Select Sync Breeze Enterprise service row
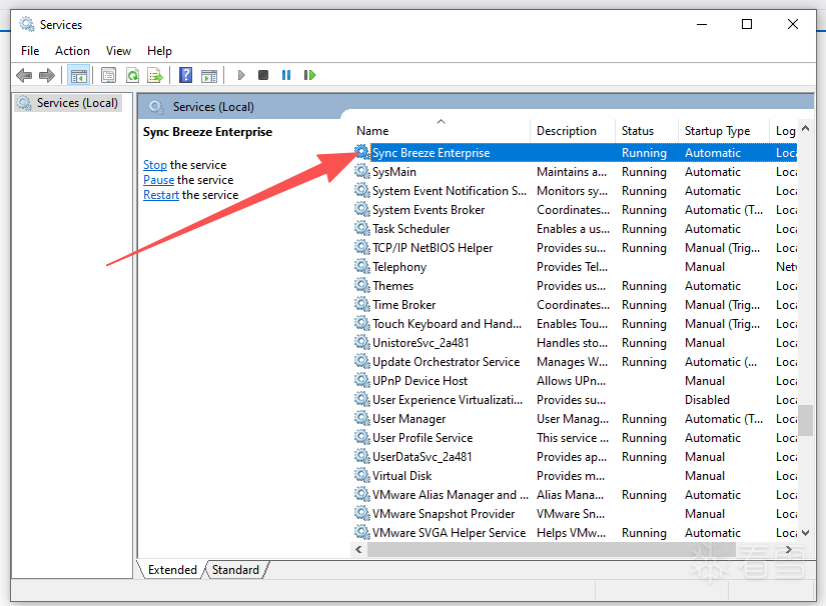Image resolution: width=826 pixels, height=606 pixels. [574, 152]
